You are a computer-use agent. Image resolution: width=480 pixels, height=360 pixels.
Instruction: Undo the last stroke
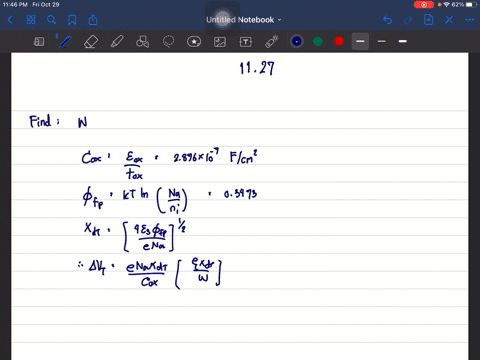[387, 20]
